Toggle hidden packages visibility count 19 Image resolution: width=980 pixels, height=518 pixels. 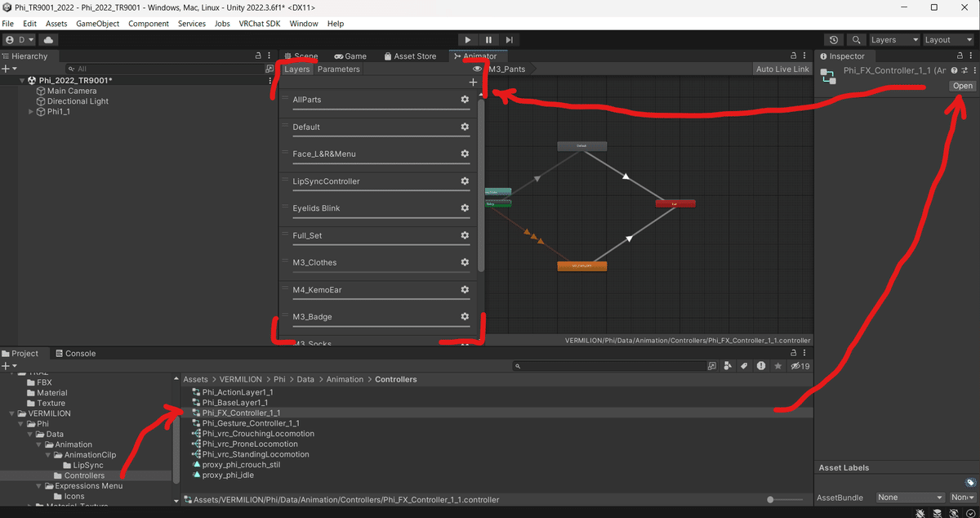pyautogui.click(x=800, y=366)
